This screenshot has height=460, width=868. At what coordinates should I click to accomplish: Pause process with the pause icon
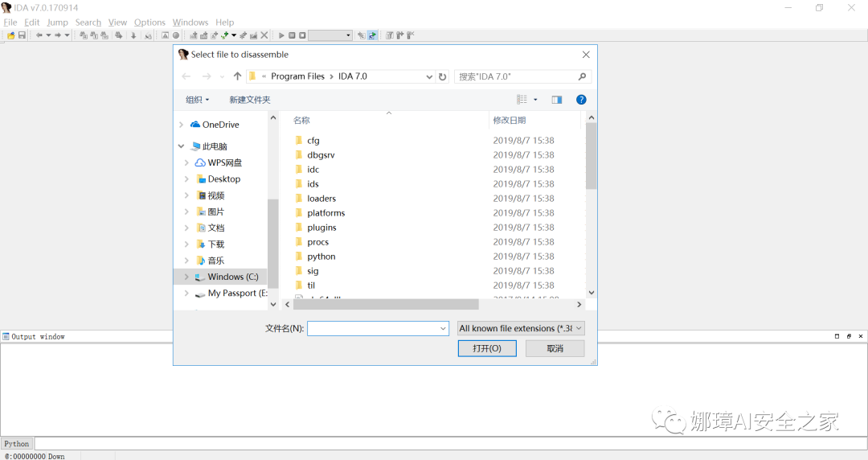coord(292,35)
